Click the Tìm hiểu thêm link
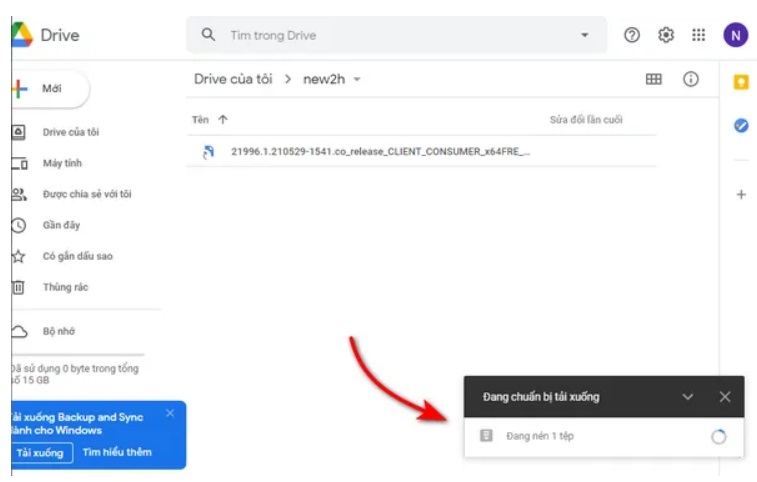The height and width of the screenshot is (482, 757). click(117, 453)
